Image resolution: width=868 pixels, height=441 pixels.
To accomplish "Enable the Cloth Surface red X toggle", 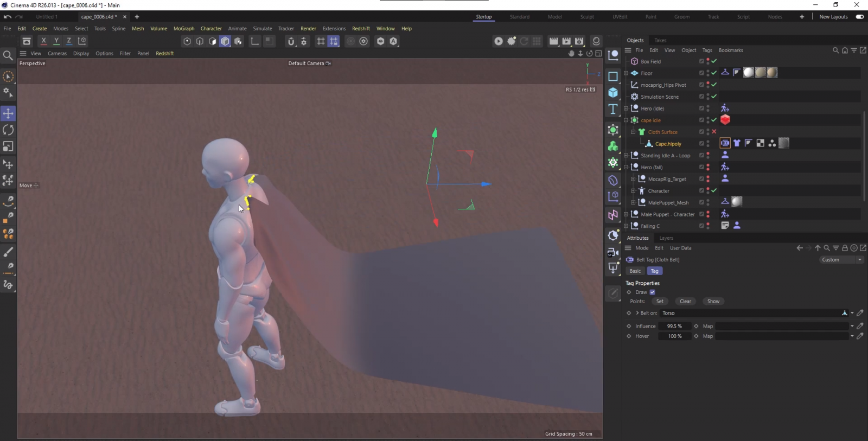I will coord(714,132).
